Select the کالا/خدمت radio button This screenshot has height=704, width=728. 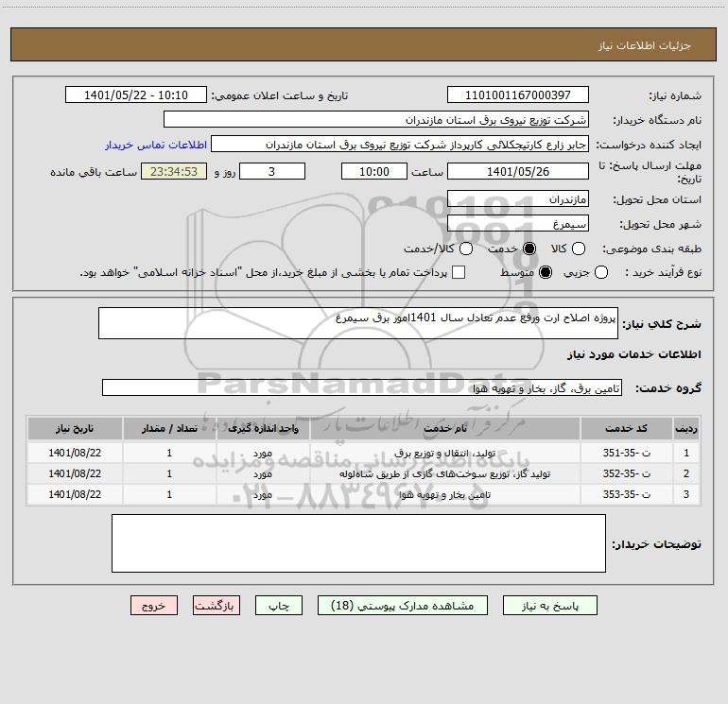(x=466, y=249)
